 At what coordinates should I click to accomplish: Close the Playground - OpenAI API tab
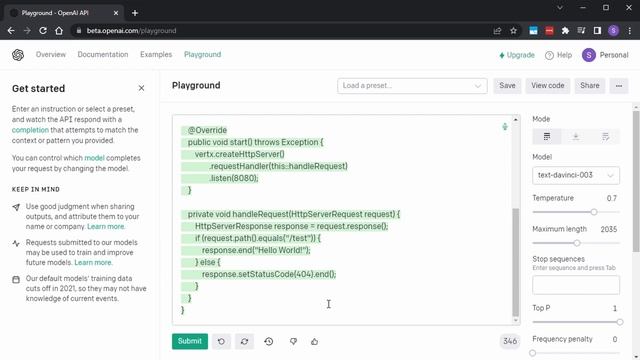click(x=116, y=13)
